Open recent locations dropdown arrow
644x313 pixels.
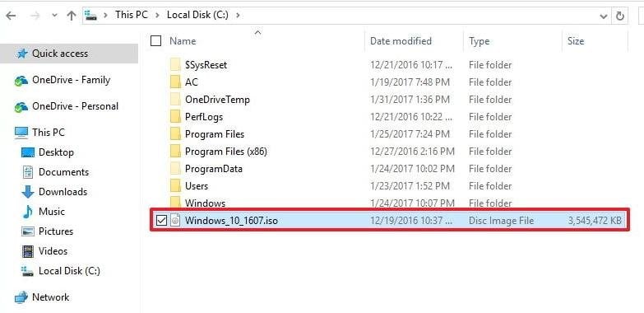[x=54, y=16]
